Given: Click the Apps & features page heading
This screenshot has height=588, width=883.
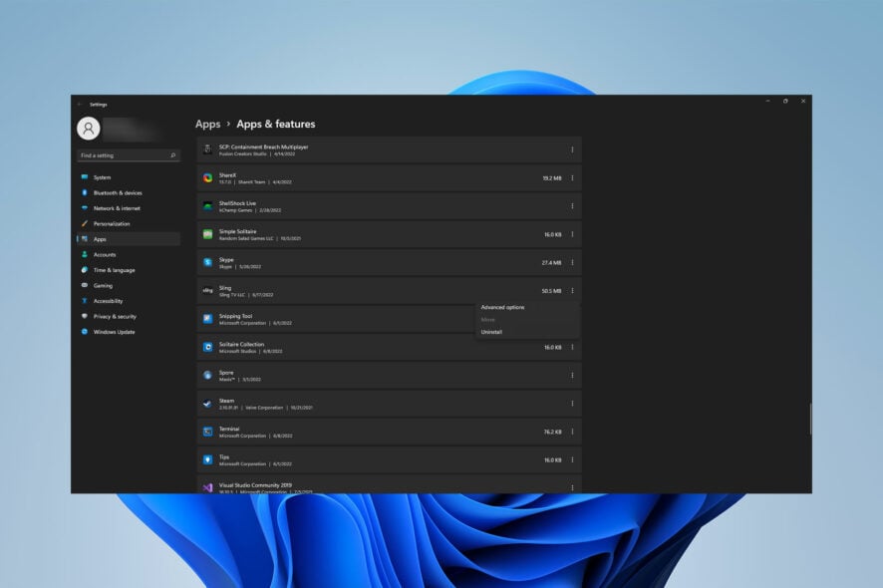Looking at the screenshot, I should coord(276,124).
